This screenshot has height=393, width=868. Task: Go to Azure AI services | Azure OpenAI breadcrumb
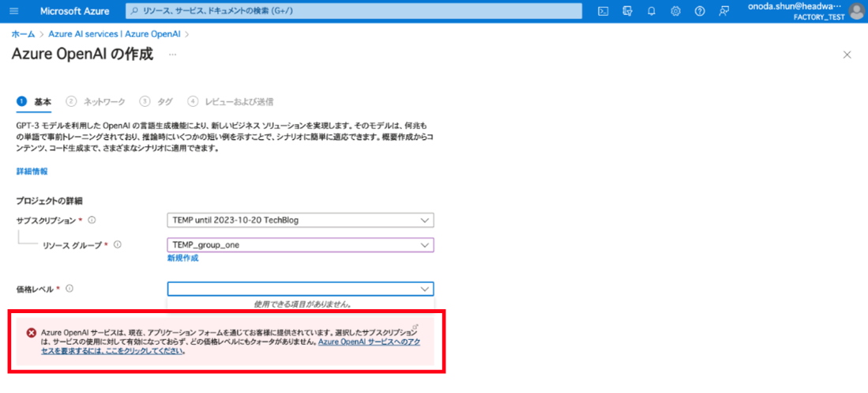click(115, 34)
